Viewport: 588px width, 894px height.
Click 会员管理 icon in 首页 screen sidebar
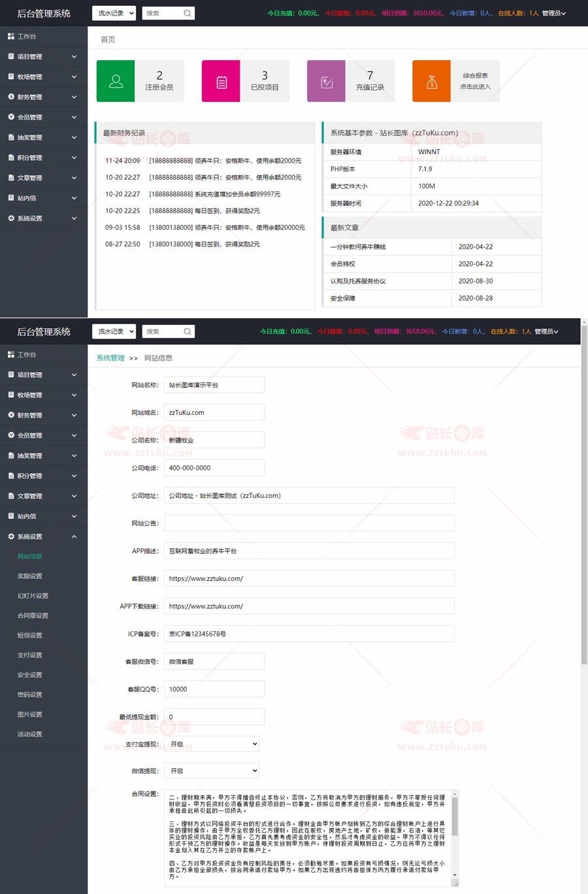pyautogui.click(x=10, y=117)
